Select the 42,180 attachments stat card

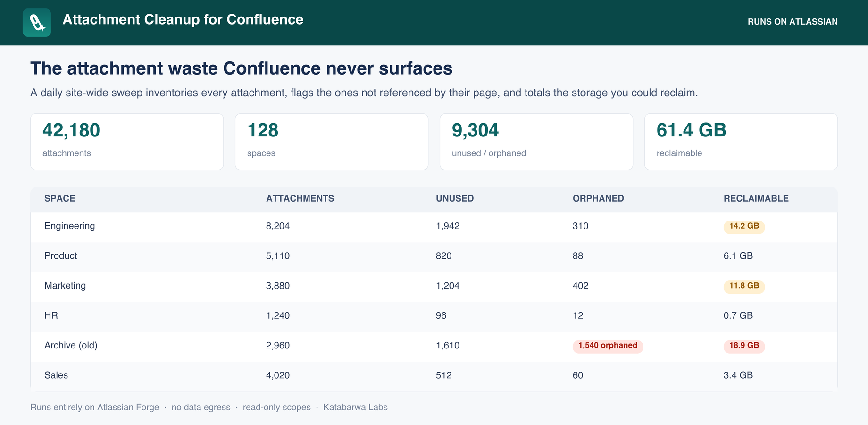pyautogui.click(x=127, y=142)
